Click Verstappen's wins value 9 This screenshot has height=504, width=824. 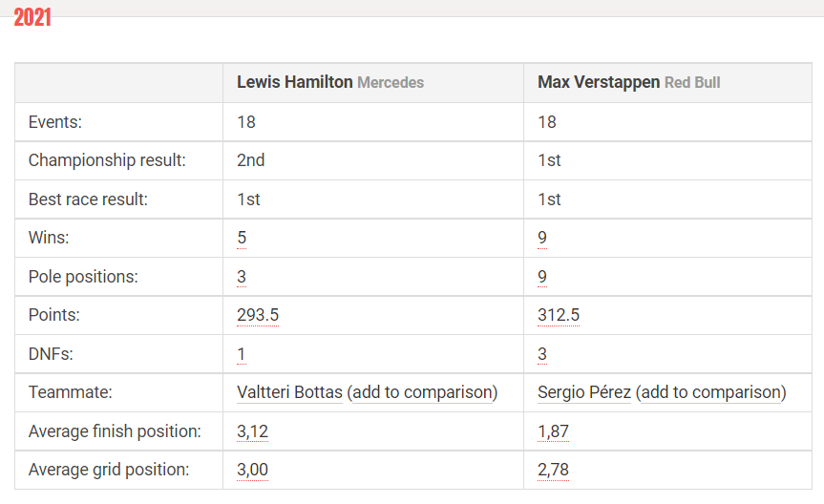tap(542, 238)
